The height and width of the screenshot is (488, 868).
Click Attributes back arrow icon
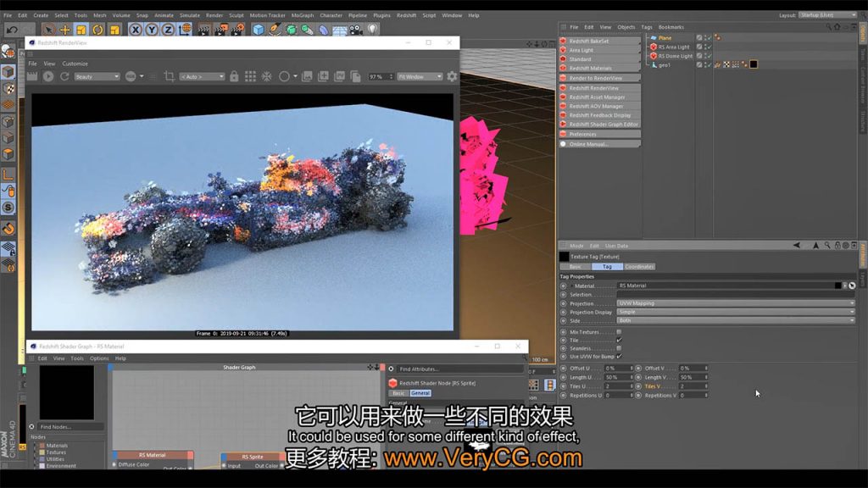(797, 245)
